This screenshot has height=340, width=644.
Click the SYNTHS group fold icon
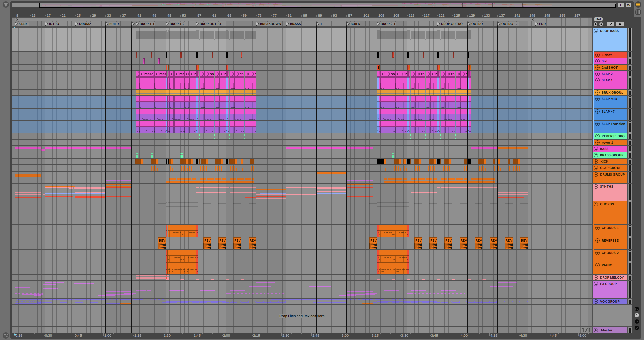[x=596, y=186]
